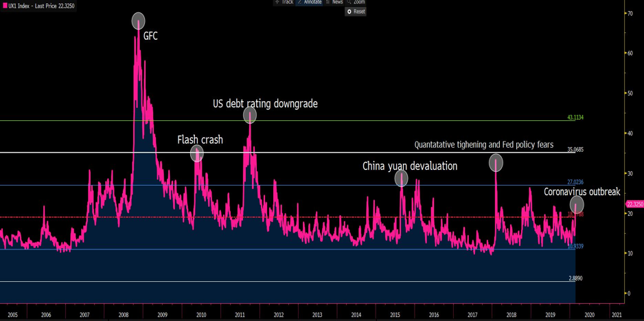Click the Coronavirus outbreak circle marker
The height and width of the screenshot is (321, 644).
[x=577, y=204]
